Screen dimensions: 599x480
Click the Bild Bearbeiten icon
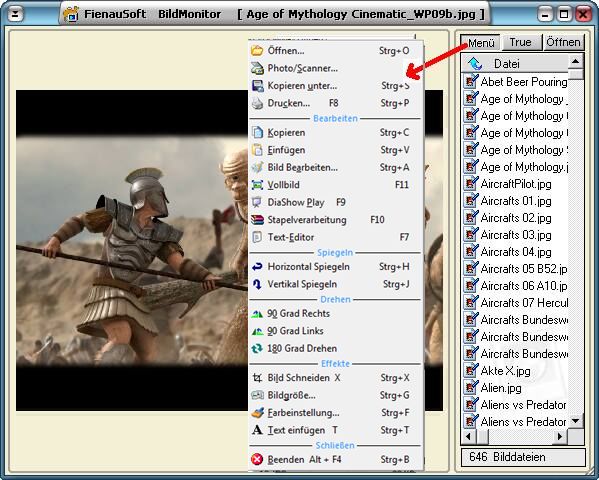(257, 167)
